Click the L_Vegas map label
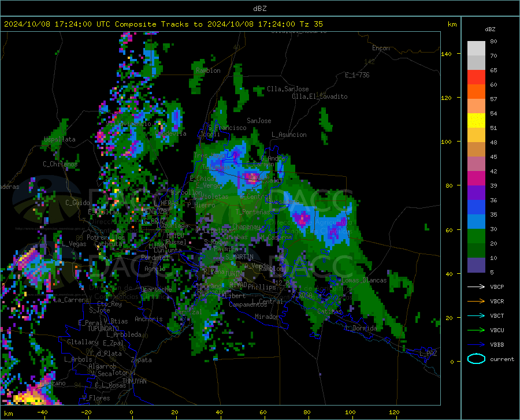 point(74,244)
